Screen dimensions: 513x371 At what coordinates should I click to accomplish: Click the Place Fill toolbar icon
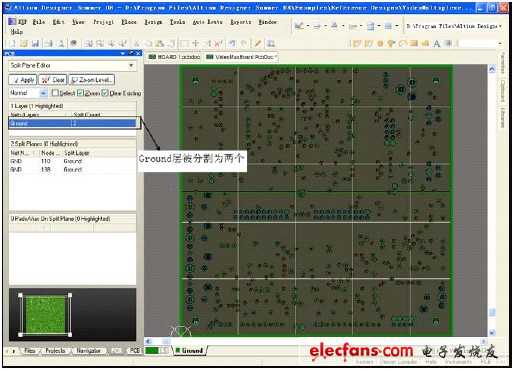414,44
